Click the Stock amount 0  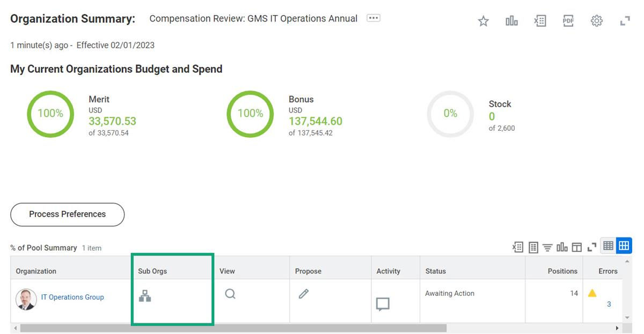[x=492, y=117]
